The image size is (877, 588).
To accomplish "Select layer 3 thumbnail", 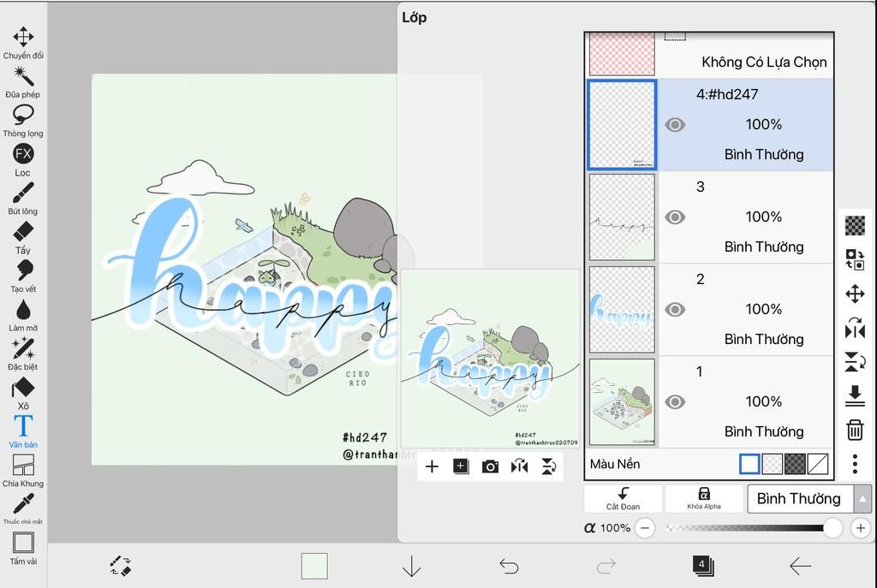I will 622,217.
